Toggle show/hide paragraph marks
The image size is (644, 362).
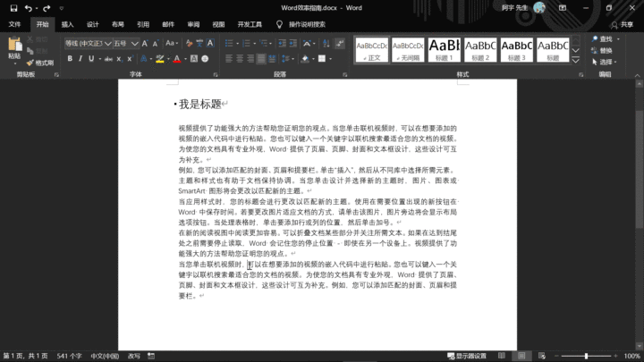(x=340, y=44)
